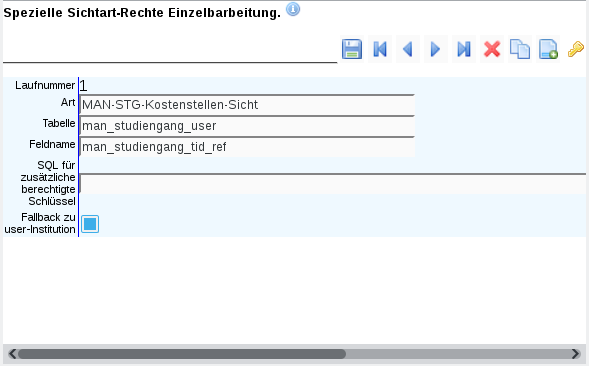The height and width of the screenshot is (366, 589).
Task: Jump to the last record
Action: point(464,49)
